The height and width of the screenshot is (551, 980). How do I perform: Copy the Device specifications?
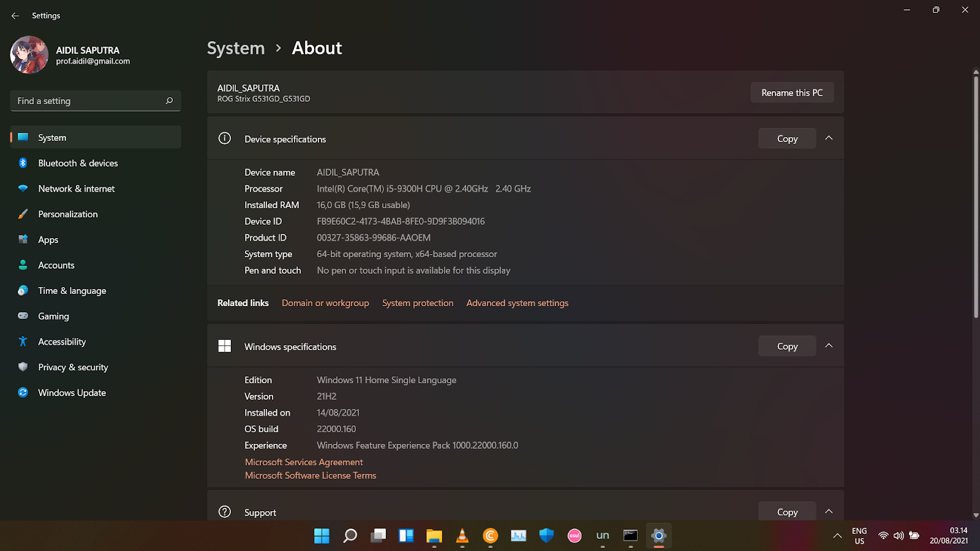pyautogui.click(x=787, y=139)
